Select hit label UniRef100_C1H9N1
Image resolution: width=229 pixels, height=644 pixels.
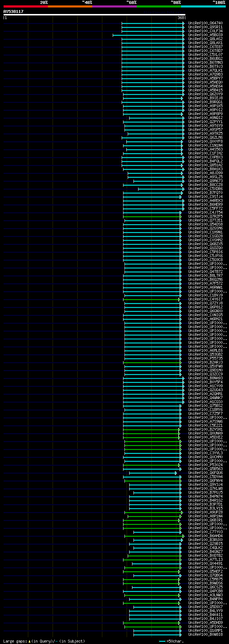(x=205, y=232)
